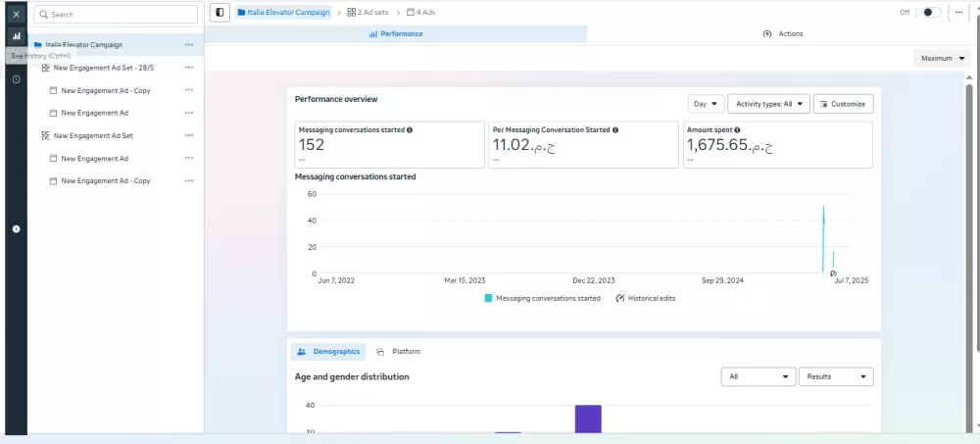Open more options for ad copy under 28/5 set
Screen dimensions: 980x444
click(189, 90)
